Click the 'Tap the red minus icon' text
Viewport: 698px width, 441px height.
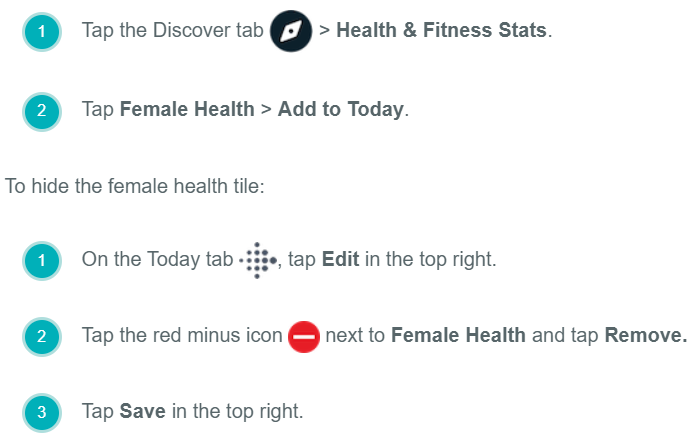[x=182, y=336]
